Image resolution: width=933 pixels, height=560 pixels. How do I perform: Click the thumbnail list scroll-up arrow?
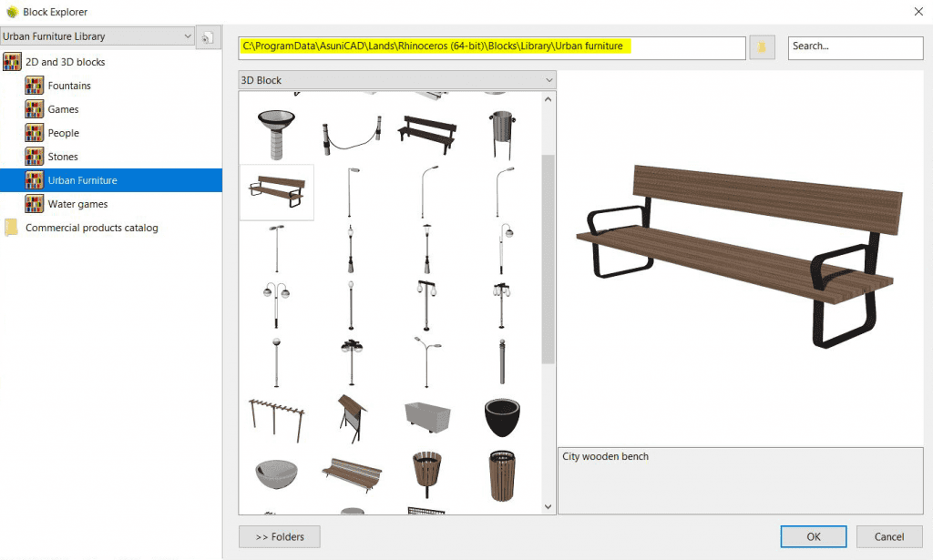[x=548, y=99]
